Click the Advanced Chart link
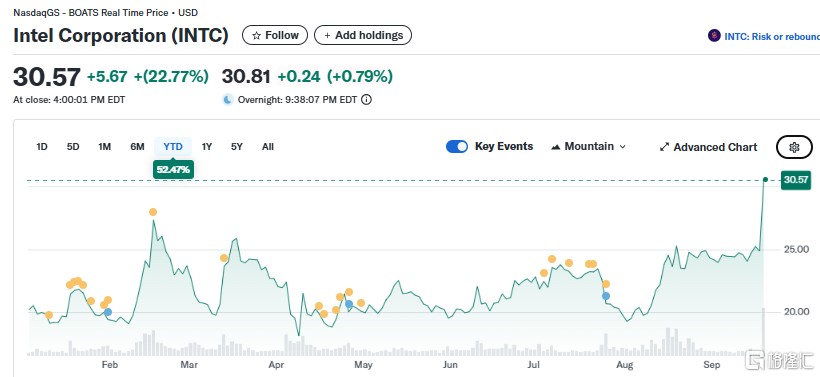 click(715, 147)
